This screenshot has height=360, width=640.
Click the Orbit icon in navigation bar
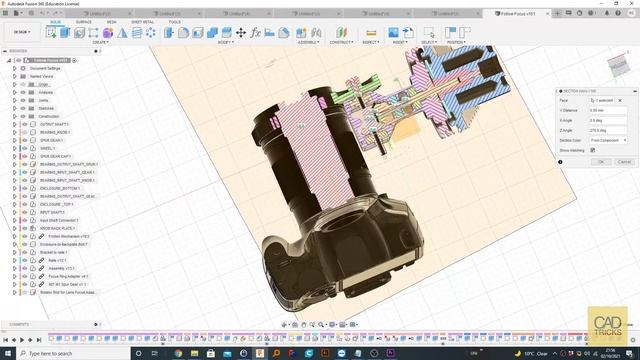point(284,324)
